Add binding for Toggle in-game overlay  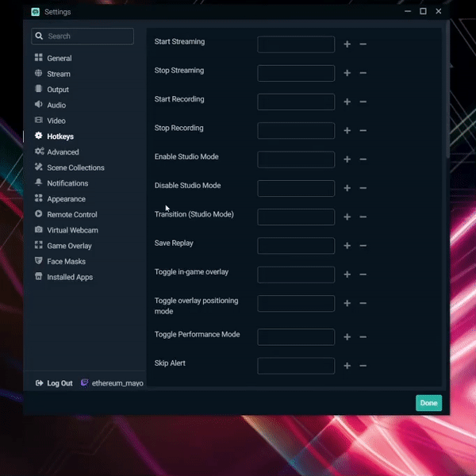click(x=347, y=274)
